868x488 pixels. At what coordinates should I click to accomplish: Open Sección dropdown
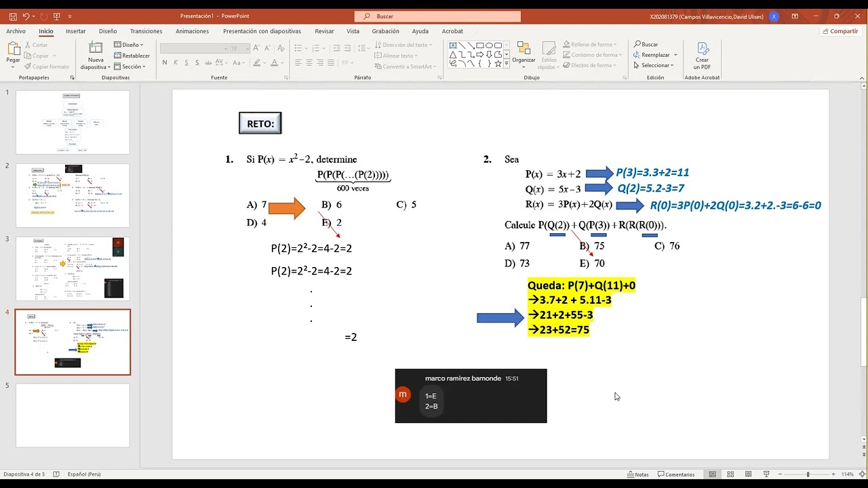130,66
